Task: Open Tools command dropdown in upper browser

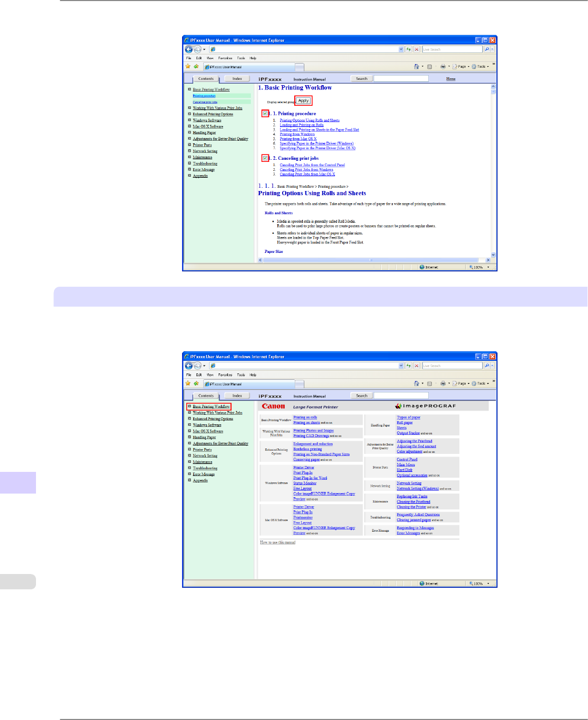Action: coord(481,67)
